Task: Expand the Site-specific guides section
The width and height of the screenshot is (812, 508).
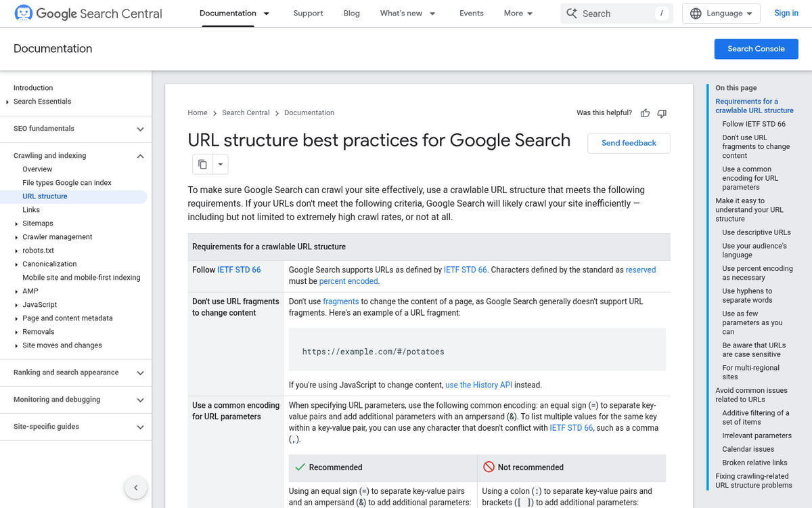Action: pos(140,427)
